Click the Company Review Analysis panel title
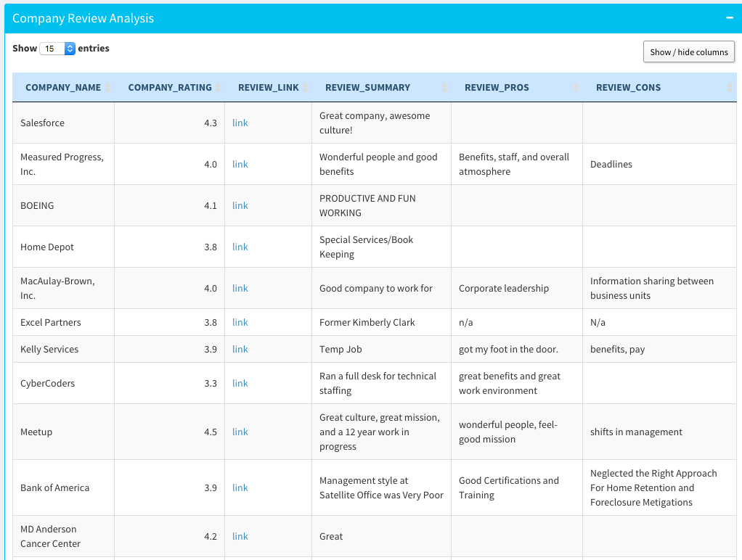The height and width of the screenshot is (560, 742). coord(83,18)
